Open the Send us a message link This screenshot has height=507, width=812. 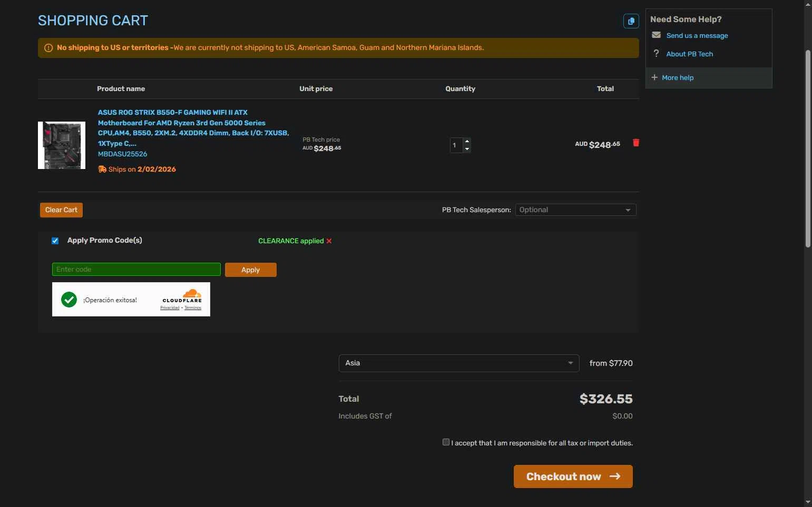pyautogui.click(x=697, y=35)
